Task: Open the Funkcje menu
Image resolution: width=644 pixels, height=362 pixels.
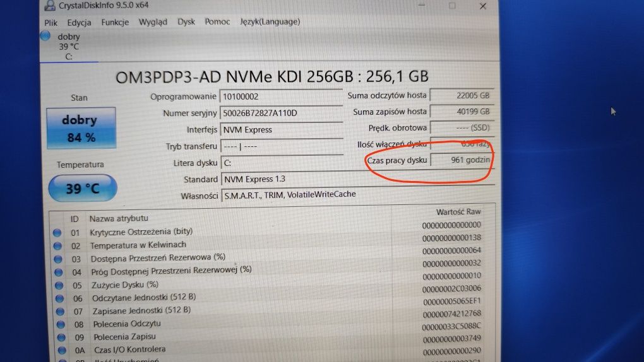Action: 115,21
